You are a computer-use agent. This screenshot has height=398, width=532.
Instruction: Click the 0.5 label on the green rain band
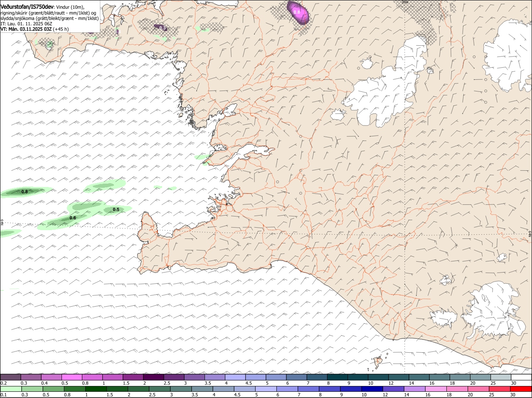116,209
